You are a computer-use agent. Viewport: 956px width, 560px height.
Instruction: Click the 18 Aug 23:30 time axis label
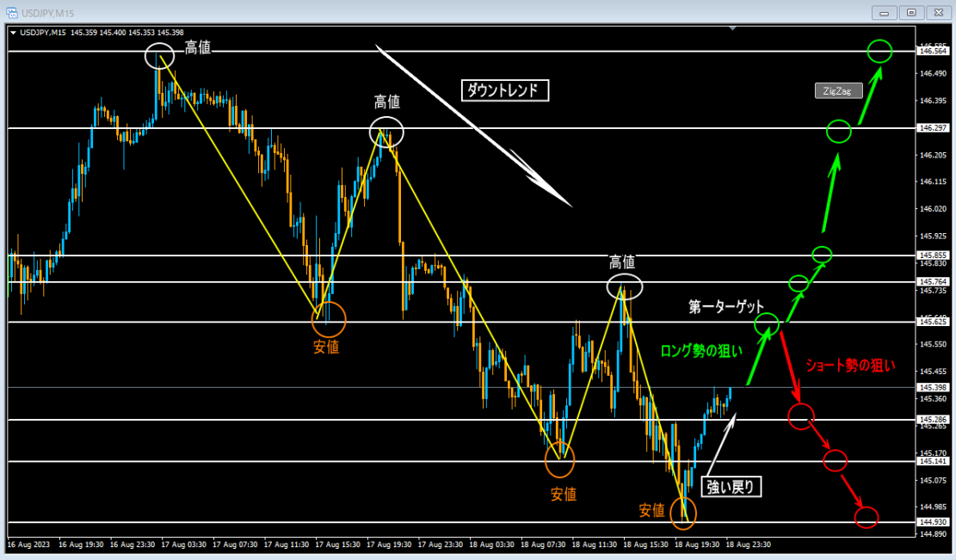click(x=746, y=545)
